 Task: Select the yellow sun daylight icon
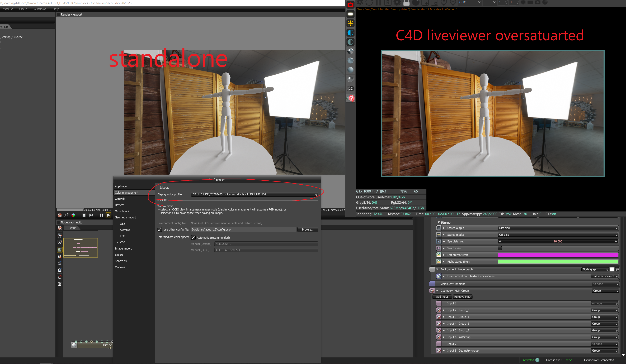(350, 23)
